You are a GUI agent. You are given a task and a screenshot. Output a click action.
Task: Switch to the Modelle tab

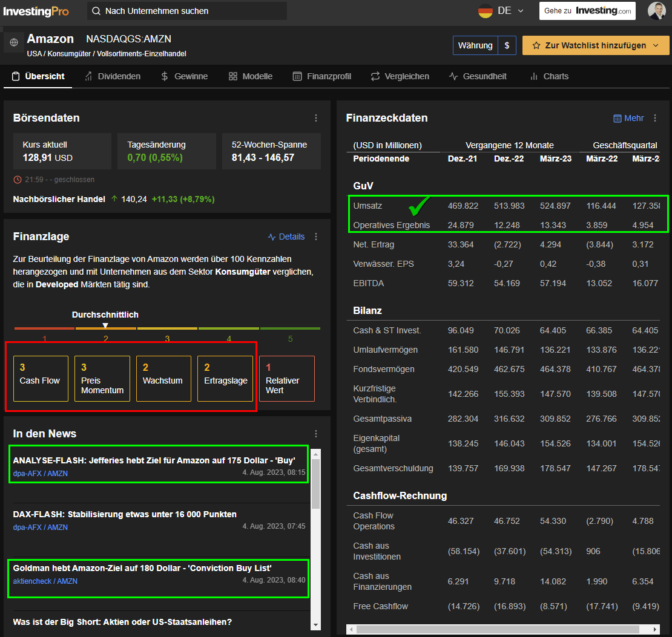(251, 76)
